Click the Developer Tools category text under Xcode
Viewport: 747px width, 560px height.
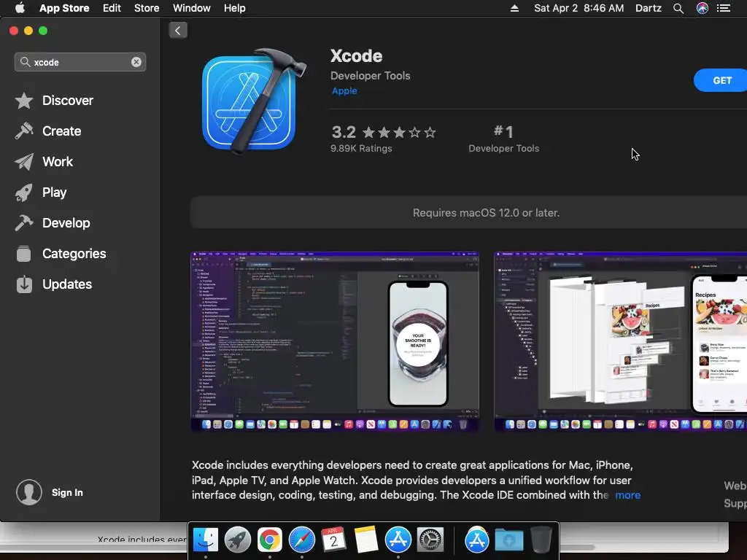(x=370, y=76)
